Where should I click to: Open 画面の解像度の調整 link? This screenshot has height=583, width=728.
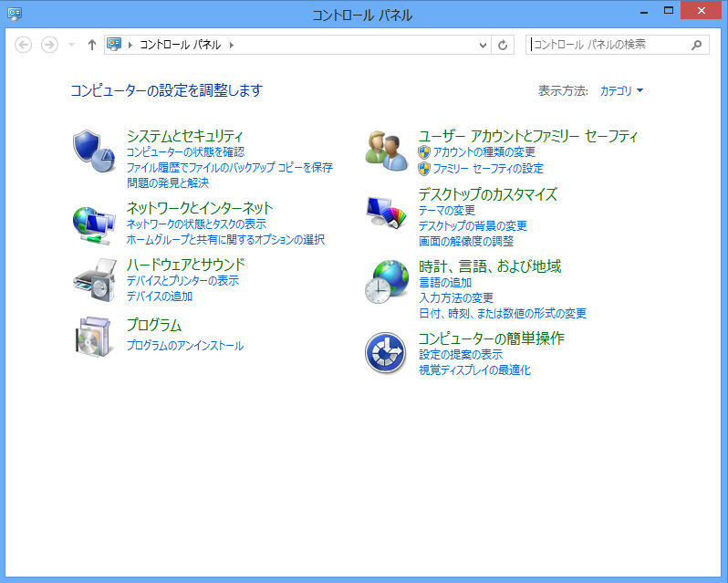pyautogui.click(x=466, y=242)
